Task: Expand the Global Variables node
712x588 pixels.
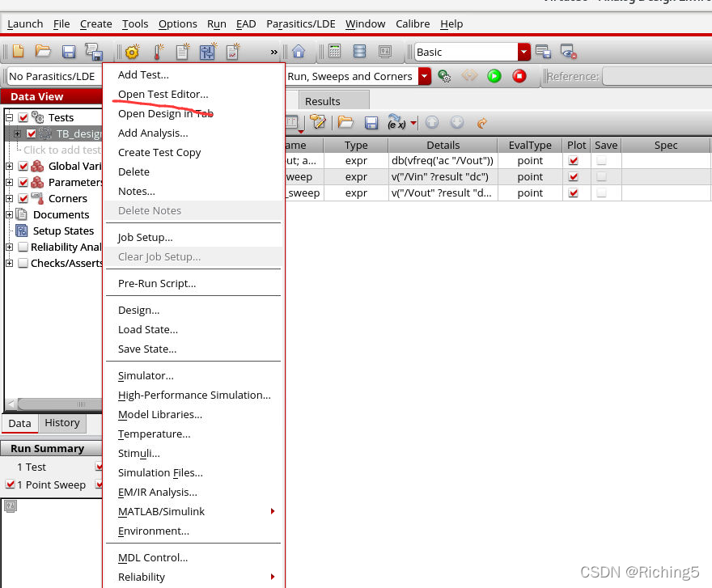Action: pyautogui.click(x=9, y=166)
